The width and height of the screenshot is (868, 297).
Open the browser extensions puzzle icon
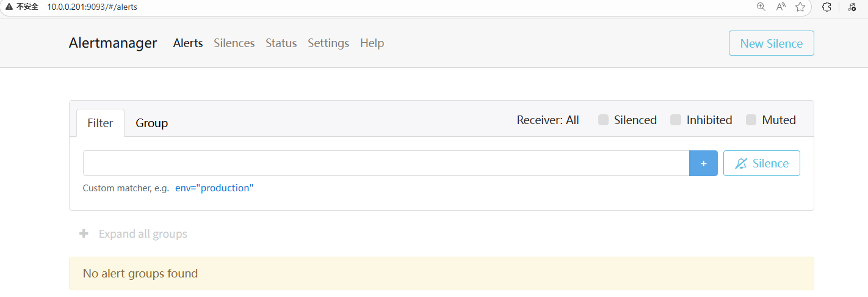[826, 7]
